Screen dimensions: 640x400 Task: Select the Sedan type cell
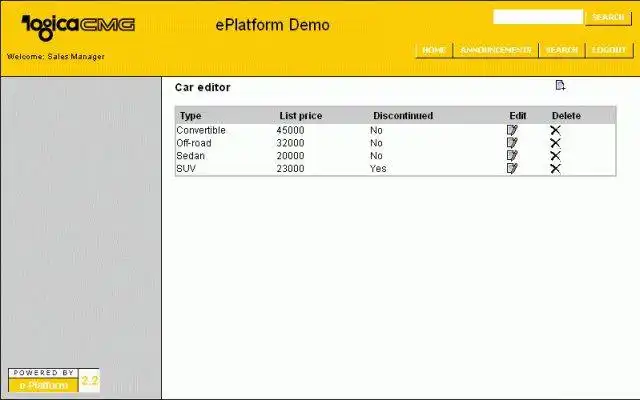(x=191, y=156)
